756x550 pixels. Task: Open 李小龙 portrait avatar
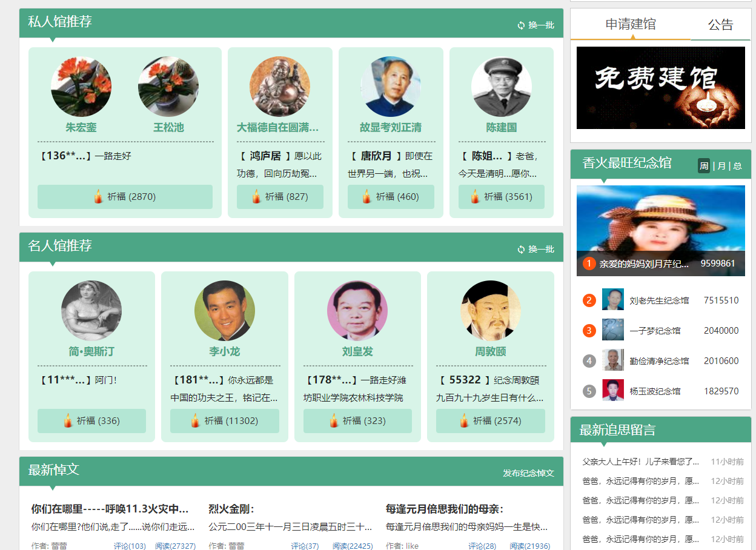click(x=225, y=311)
